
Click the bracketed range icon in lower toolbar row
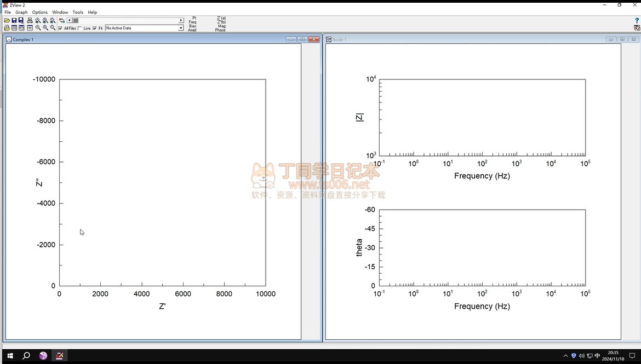coord(30,28)
